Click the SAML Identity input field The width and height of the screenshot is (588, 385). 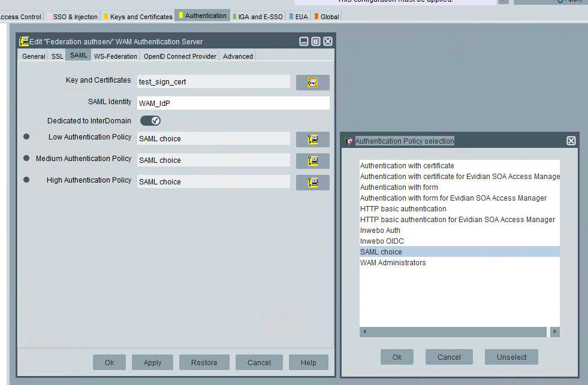coord(233,103)
